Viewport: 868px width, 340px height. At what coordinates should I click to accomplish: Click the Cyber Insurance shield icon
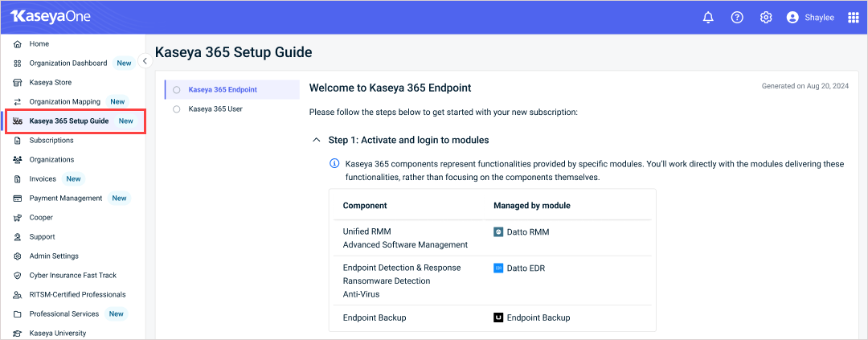17,275
